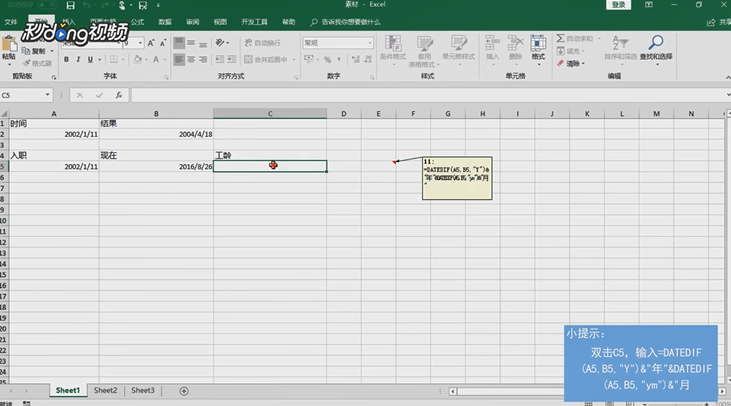Screen dimensions: 731x406
Task: Cancel the entry with the formula bar X
Action: coord(80,95)
